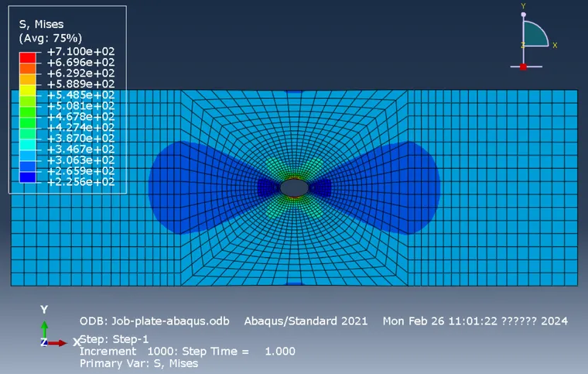Click legend value +5.485e+02
Image resolution: width=588 pixels, height=374 pixels.
tap(80, 95)
